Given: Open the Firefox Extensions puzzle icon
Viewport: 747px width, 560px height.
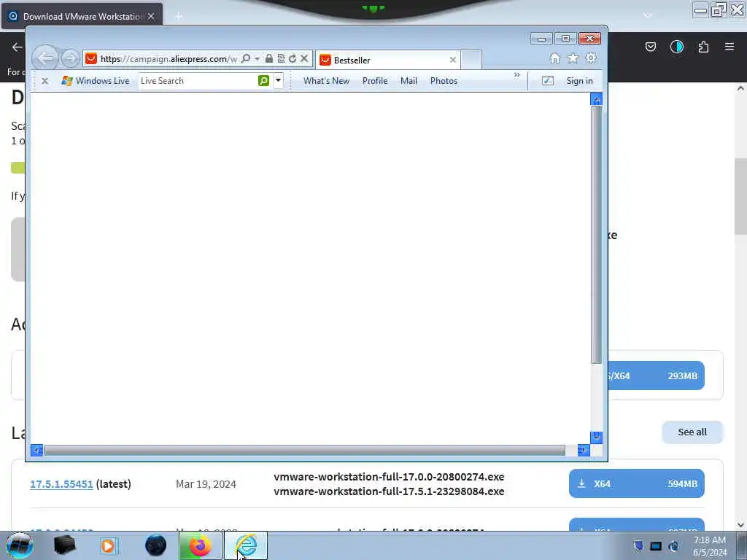Looking at the screenshot, I should [703, 47].
